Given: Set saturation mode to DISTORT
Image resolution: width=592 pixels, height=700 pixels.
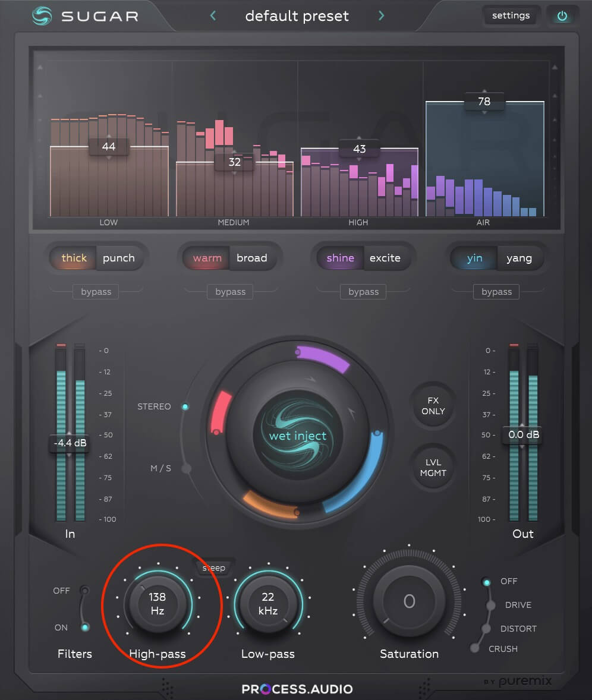Looking at the screenshot, I should point(485,629).
